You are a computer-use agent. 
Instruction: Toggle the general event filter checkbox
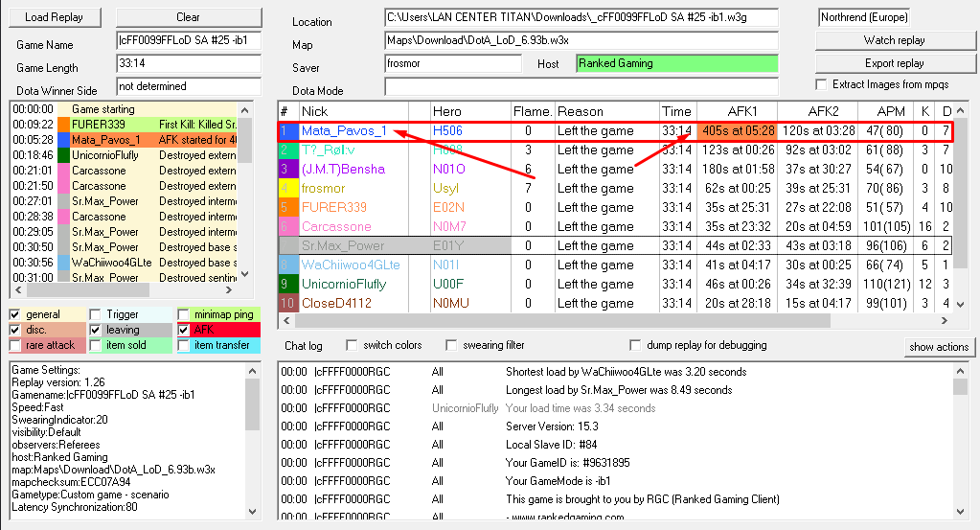point(15,314)
